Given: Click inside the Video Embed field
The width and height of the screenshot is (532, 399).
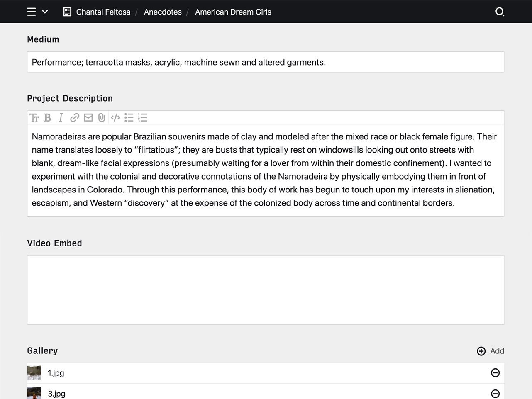Looking at the screenshot, I should [266, 290].
